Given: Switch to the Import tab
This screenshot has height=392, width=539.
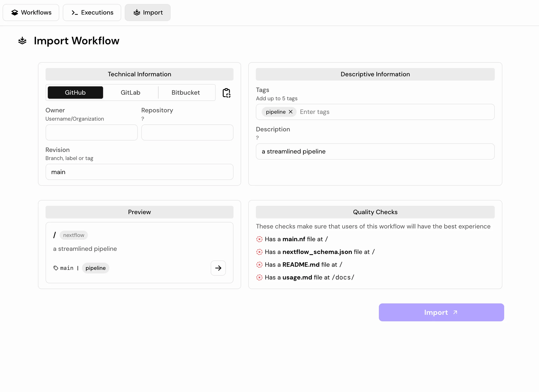Looking at the screenshot, I should (148, 12).
